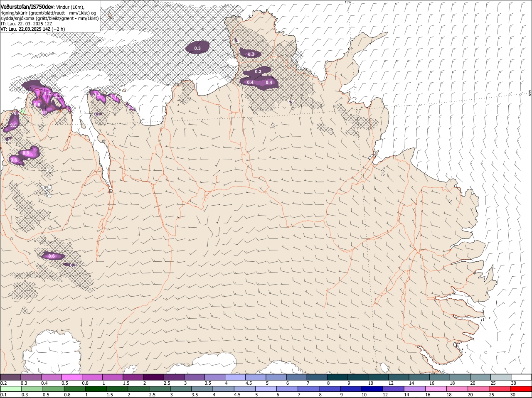
Task: Select the 'slydda/snjókoma' legend description line
Action: 49,18
